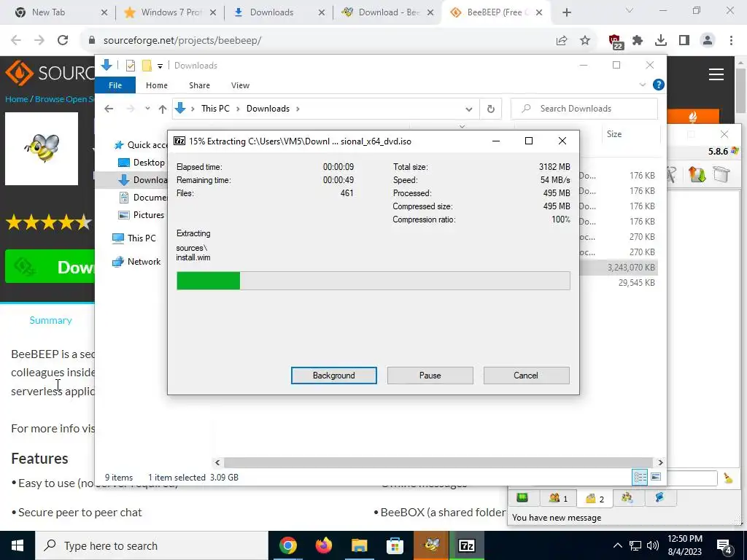Image resolution: width=747 pixels, height=560 pixels.
Task: Refresh the Downloads folder
Action: (491, 109)
